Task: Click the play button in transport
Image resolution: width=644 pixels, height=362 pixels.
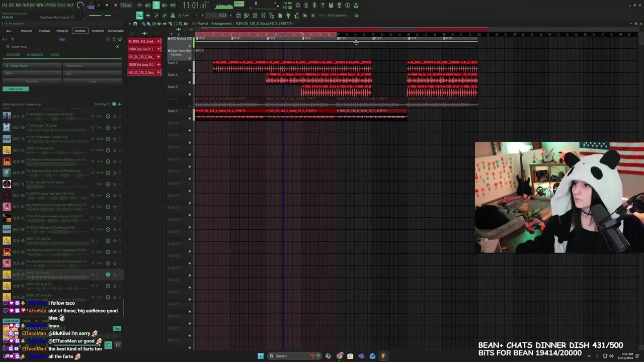Action: [99, 5]
